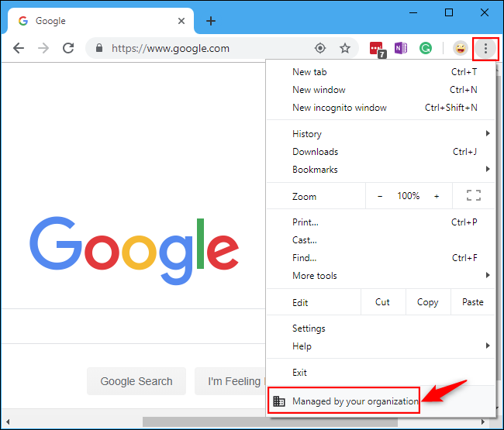Open Settings from the Chrome menu
Viewport: 504px width, 430px height.
(x=381, y=329)
